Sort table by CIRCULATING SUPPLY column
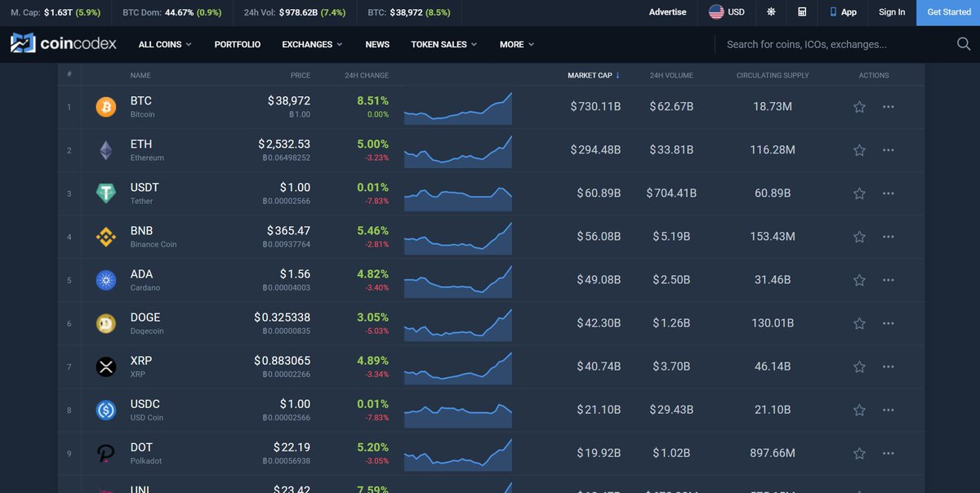 (773, 75)
